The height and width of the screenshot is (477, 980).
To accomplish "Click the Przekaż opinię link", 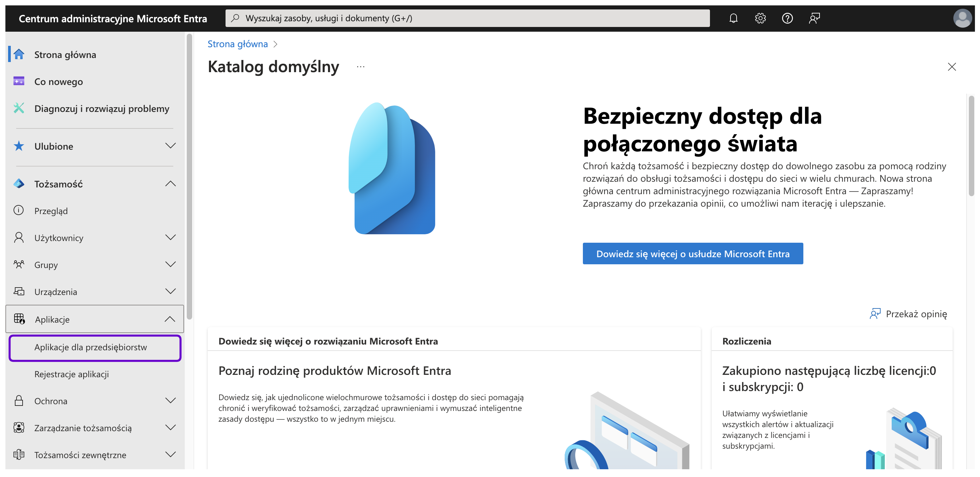I will pyautogui.click(x=916, y=314).
